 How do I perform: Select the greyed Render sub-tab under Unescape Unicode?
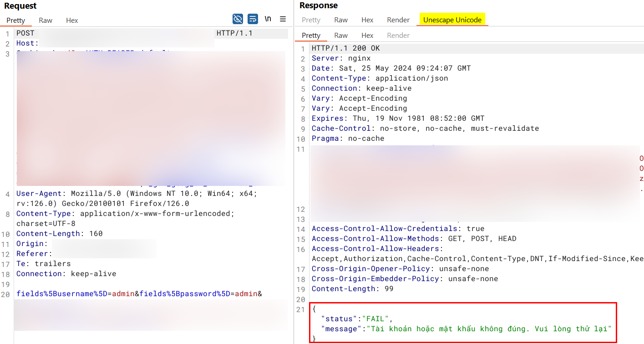click(398, 35)
